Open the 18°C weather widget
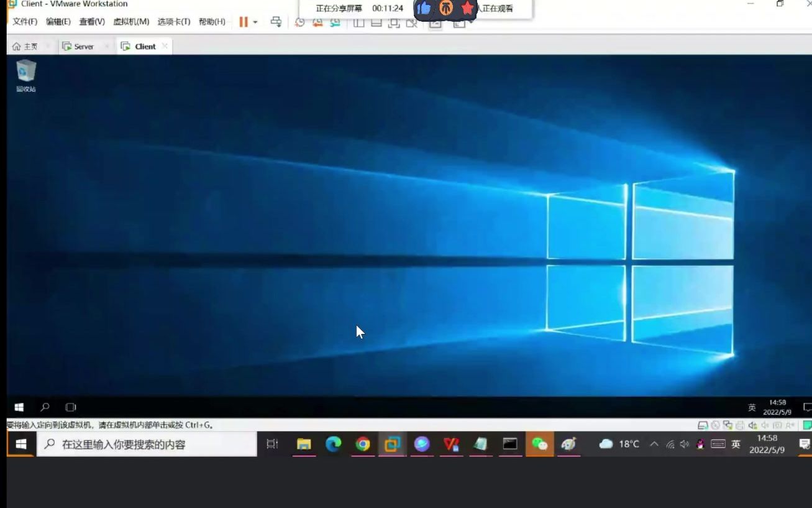This screenshot has height=508, width=812. click(619, 444)
